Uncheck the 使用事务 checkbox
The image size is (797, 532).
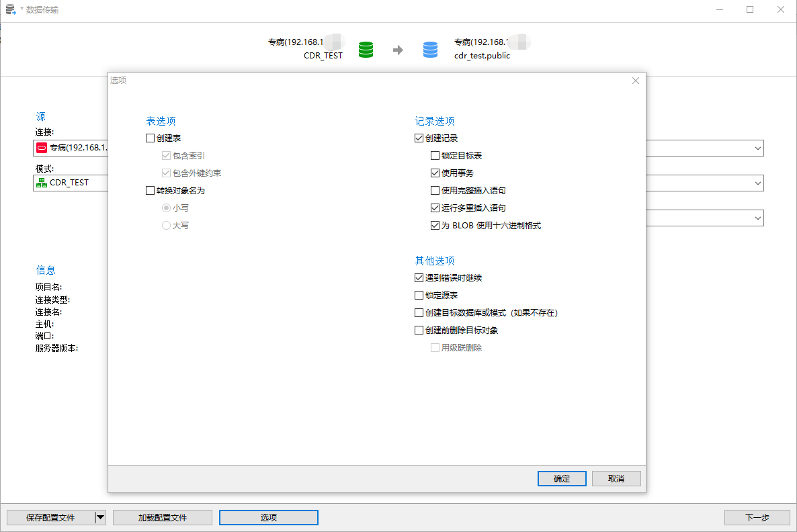click(x=435, y=173)
